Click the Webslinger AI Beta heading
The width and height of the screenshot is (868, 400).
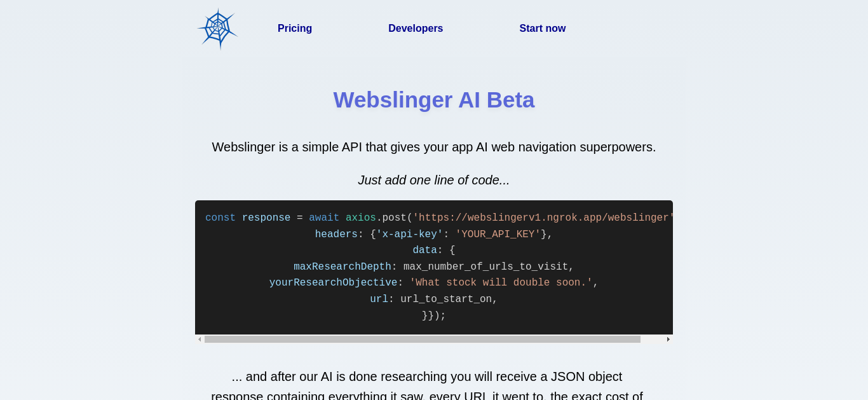(434, 100)
